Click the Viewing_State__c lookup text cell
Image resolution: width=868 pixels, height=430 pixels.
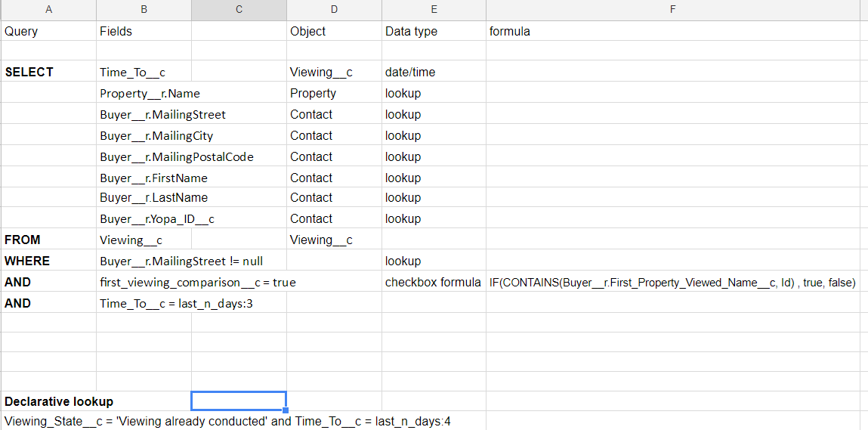pos(227,421)
